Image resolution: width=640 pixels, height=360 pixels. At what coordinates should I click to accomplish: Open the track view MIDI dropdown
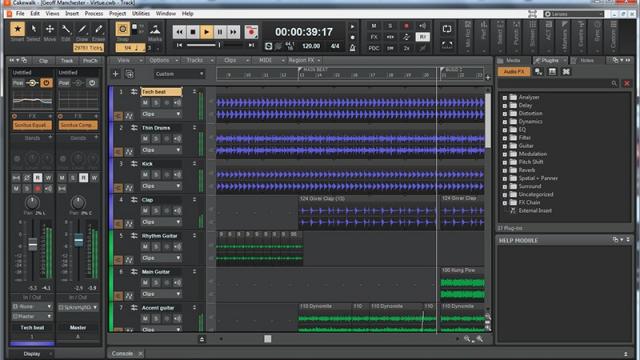(271, 60)
